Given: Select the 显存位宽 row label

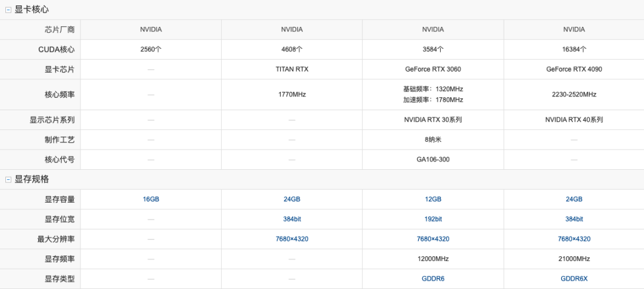Looking at the screenshot, I should click(x=60, y=219).
